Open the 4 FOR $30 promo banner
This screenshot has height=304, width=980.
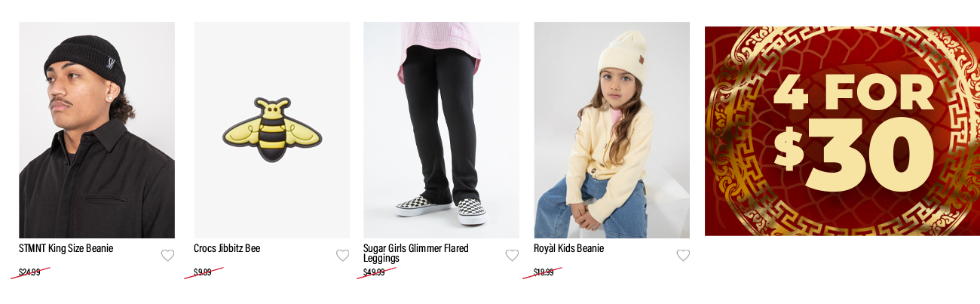click(842, 131)
